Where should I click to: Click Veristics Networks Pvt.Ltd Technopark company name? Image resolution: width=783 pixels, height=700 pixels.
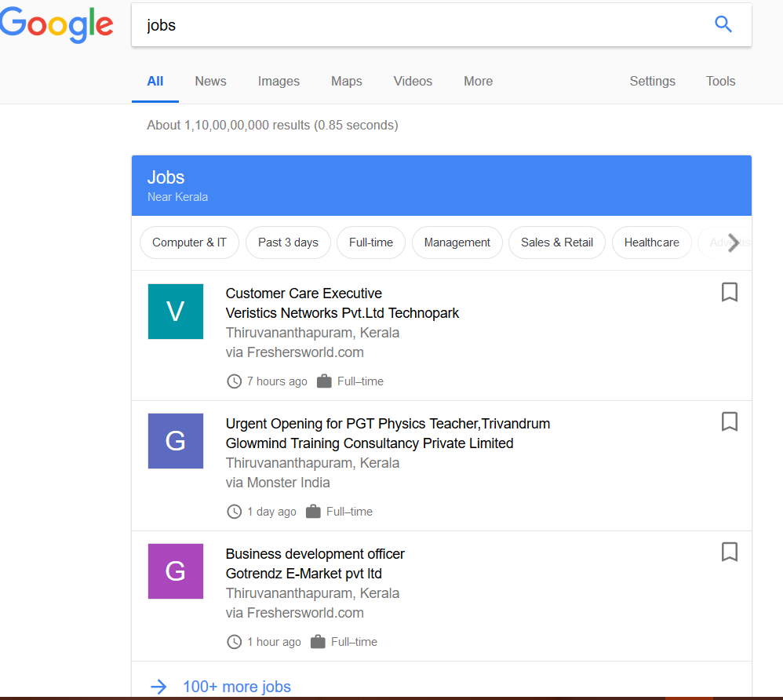coord(342,313)
